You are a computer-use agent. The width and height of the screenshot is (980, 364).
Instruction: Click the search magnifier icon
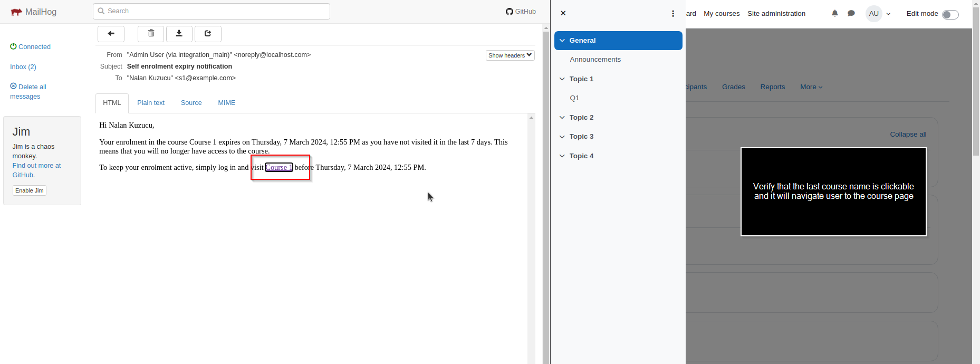(101, 11)
